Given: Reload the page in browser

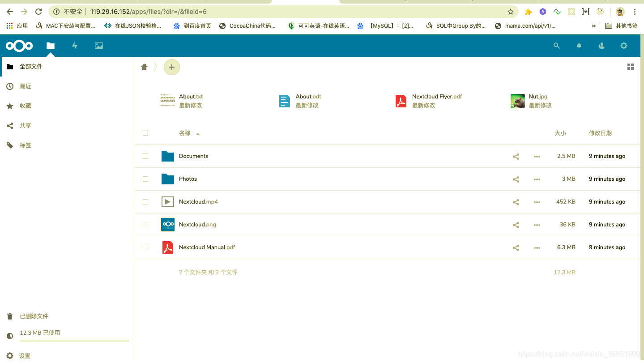Looking at the screenshot, I should [38, 12].
